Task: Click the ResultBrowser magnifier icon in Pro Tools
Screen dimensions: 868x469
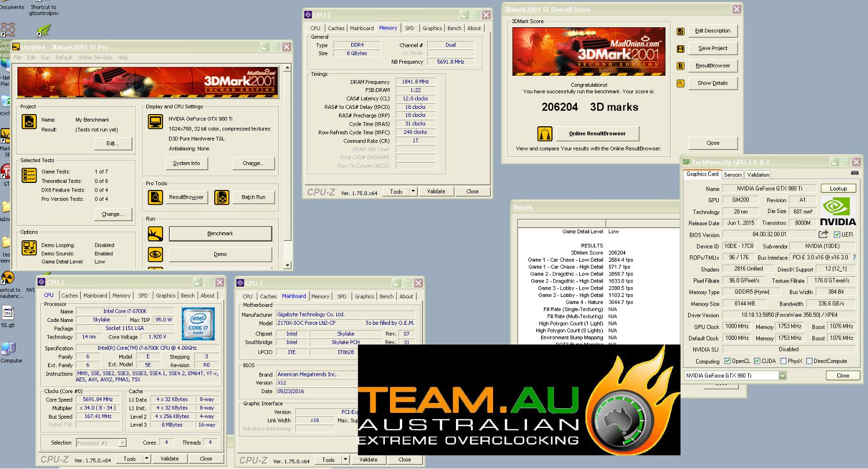Action: (x=155, y=197)
